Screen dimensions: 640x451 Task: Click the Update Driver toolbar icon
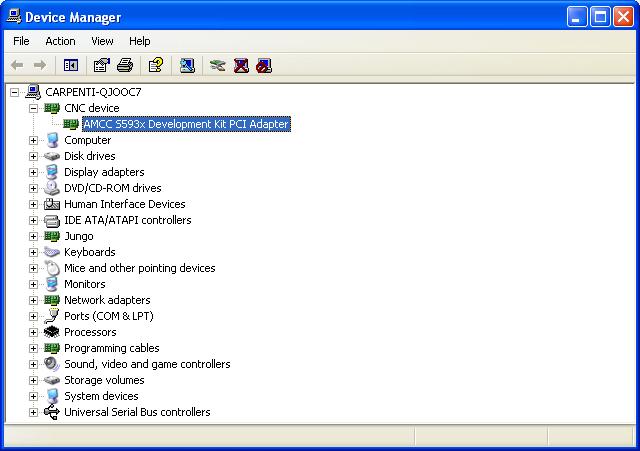click(217, 66)
